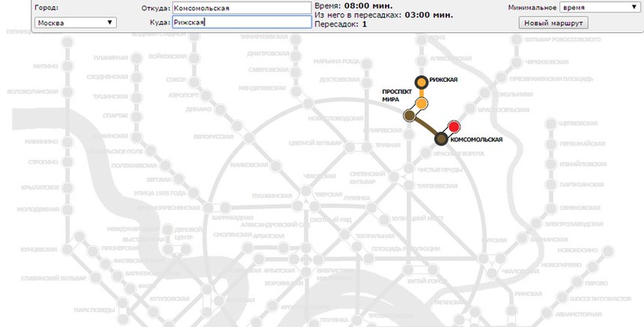Click the brown Проспект Мира ring-line station
The width and height of the screenshot is (644, 327).
coord(409,116)
